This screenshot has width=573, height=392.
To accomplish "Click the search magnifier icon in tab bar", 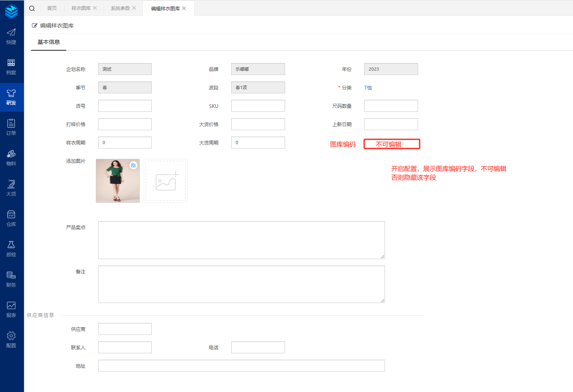I will pyautogui.click(x=32, y=8).
